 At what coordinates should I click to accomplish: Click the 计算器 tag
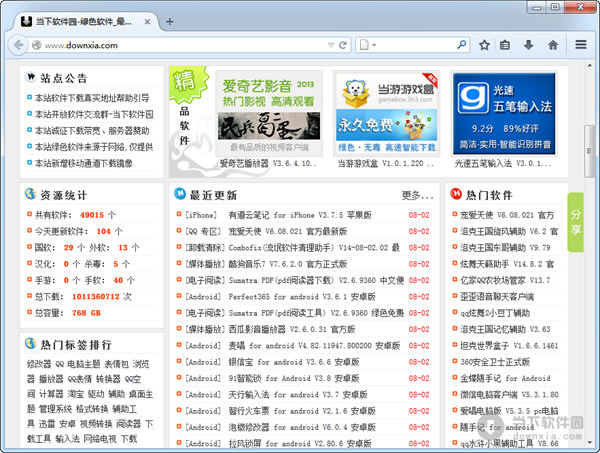51,394
